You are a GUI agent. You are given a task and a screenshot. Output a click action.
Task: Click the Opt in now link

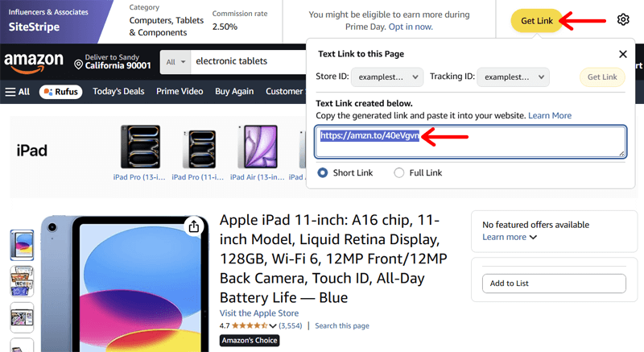click(411, 27)
